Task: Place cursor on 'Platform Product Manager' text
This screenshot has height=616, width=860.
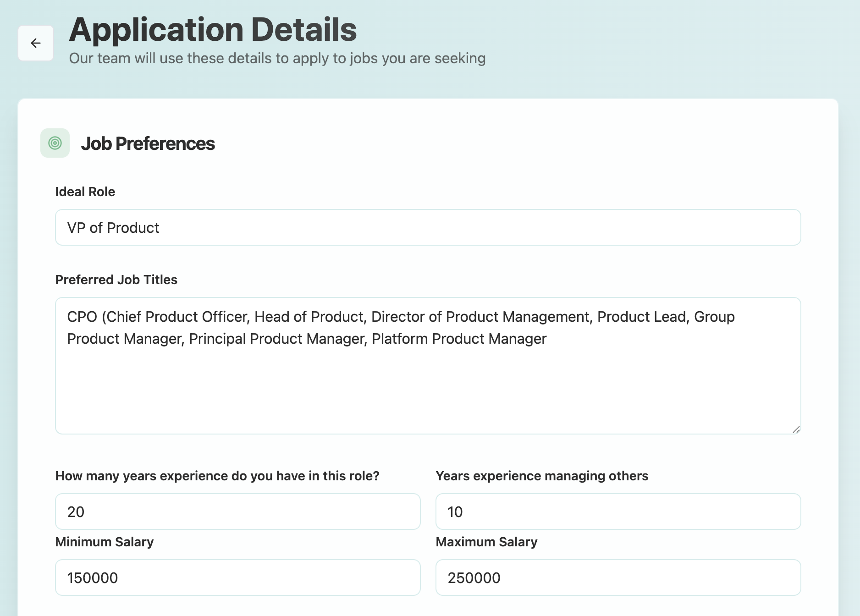Action: point(459,339)
